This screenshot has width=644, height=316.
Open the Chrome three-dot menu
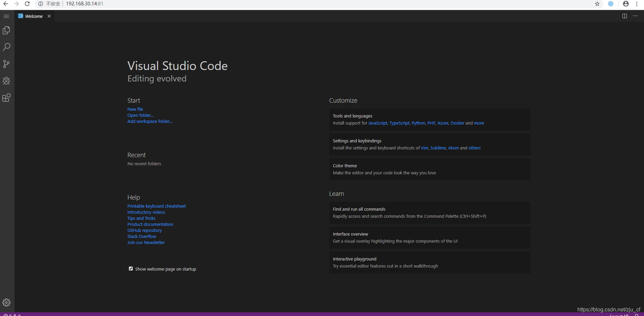coord(637,4)
